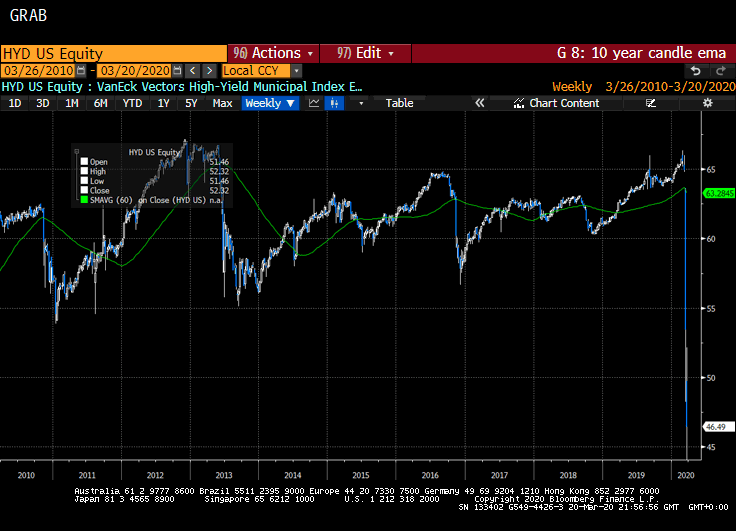Collapse toolbar with double chevron icon

[479, 103]
